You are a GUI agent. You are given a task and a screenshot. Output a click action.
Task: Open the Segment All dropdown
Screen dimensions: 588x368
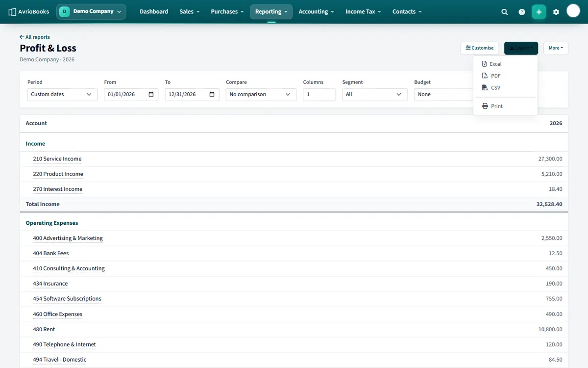tap(374, 94)
